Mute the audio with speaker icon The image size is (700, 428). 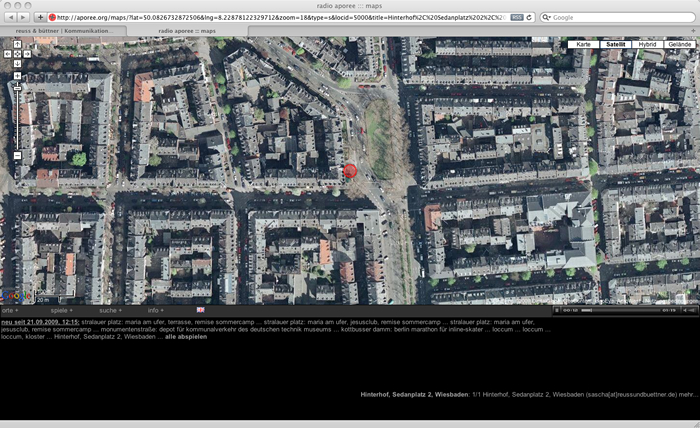[x=685, y=310]
